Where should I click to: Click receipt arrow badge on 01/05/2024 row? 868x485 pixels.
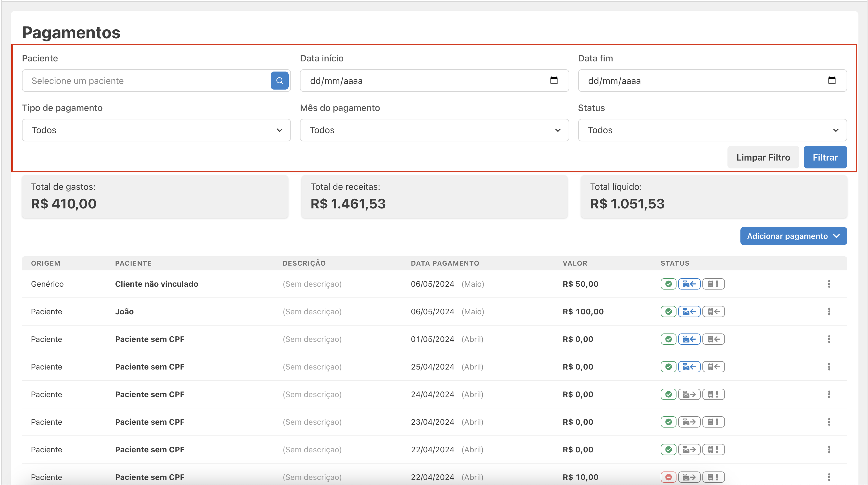tap(713, 339)
